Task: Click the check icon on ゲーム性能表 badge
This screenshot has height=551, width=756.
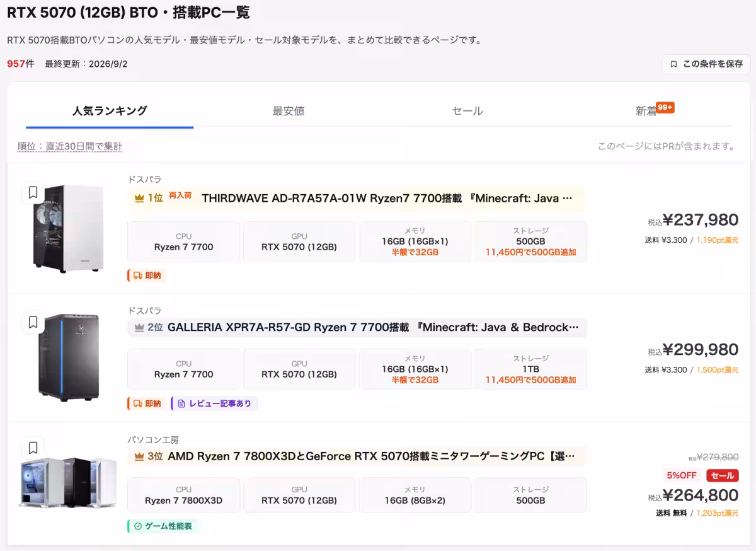Action: [x=138, y=526]
